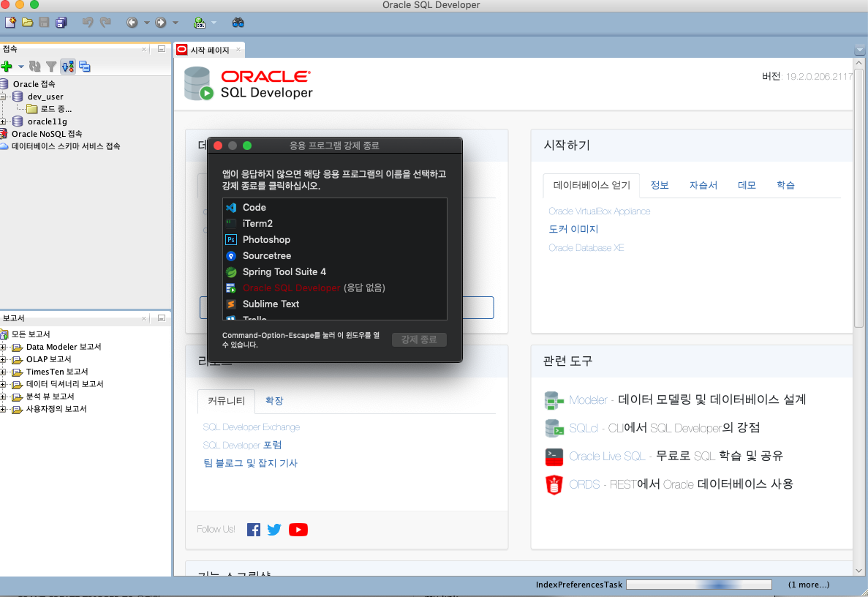Switch to the 학습 tab
The width and height of the screenshot is (868, 597).
point(785,185)
